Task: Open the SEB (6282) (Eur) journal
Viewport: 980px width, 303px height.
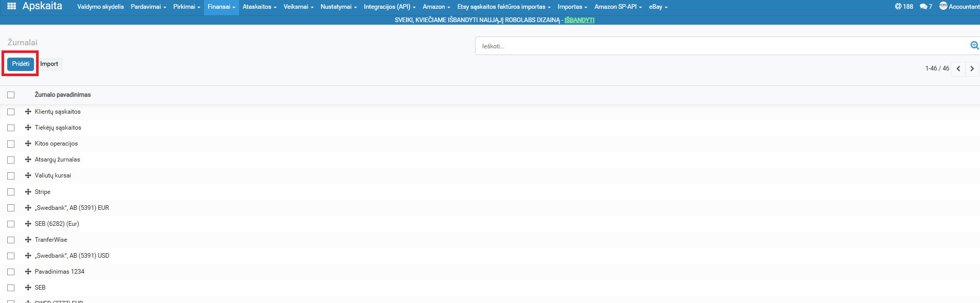Action: (x=57, y=224)
